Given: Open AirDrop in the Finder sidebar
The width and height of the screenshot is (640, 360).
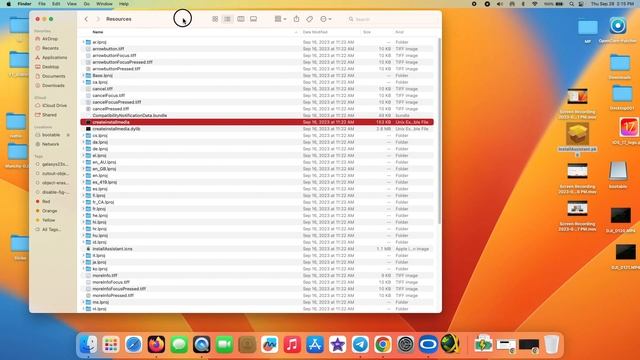Looking at the screenshot, I should click(x=50, y=39).
